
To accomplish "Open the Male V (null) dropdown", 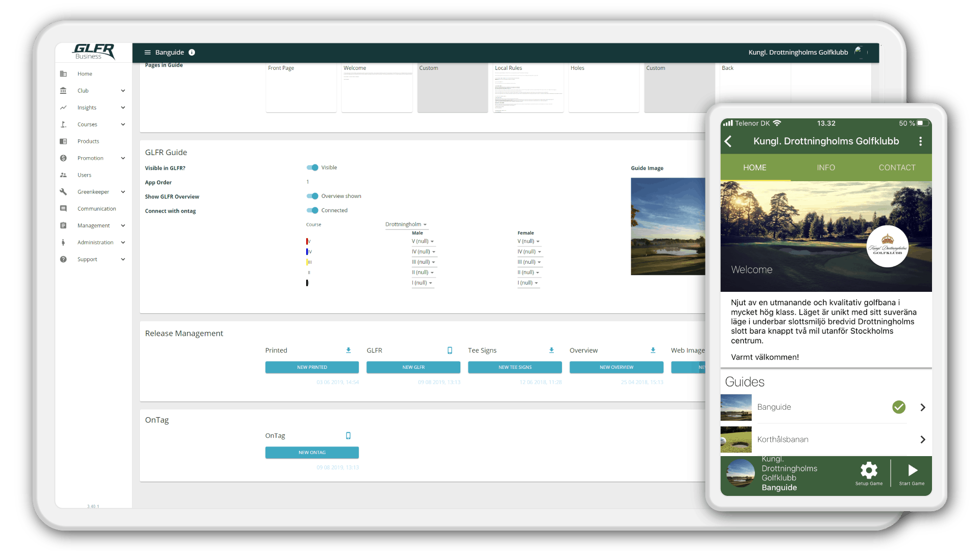I will coord(423,241).
